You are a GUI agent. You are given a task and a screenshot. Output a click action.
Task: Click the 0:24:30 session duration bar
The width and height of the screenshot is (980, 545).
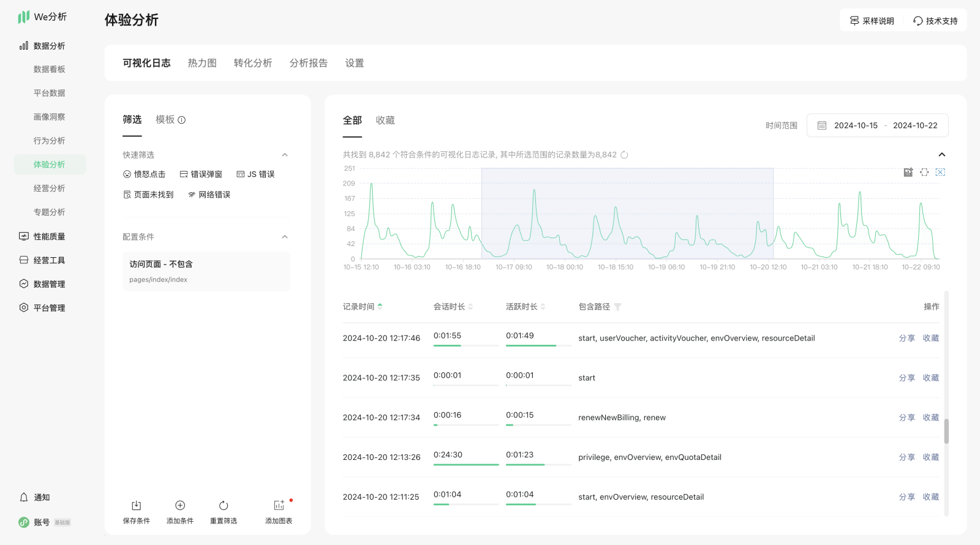(x=466, y=465)
